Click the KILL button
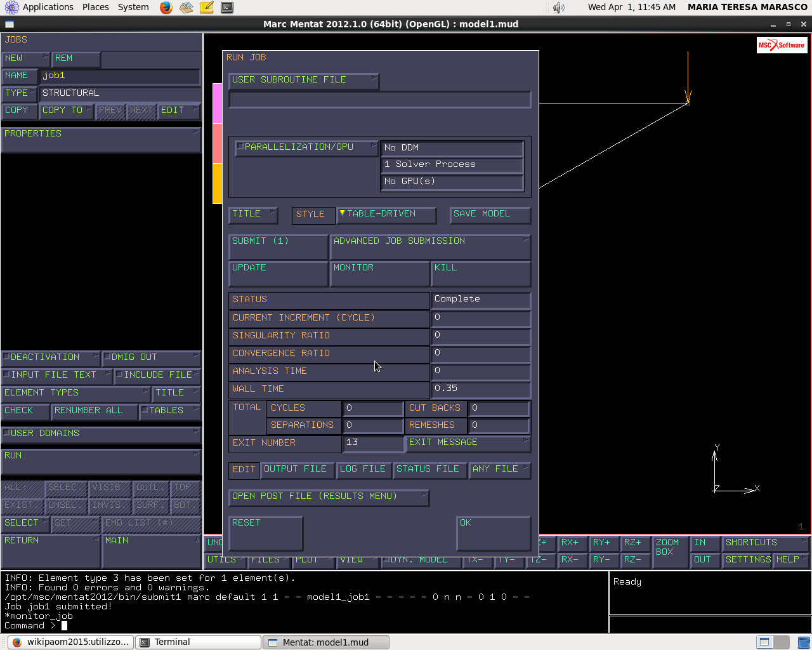 click(x=481, y=274)
